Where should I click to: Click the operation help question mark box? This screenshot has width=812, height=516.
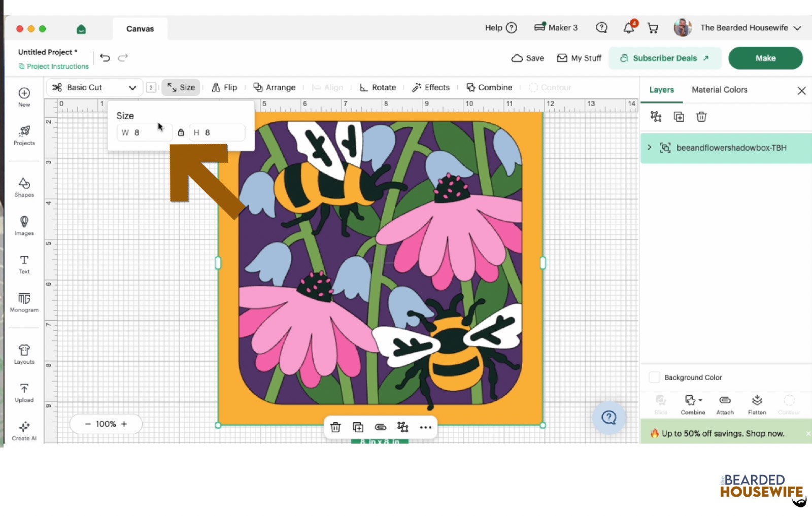(151, 87)
